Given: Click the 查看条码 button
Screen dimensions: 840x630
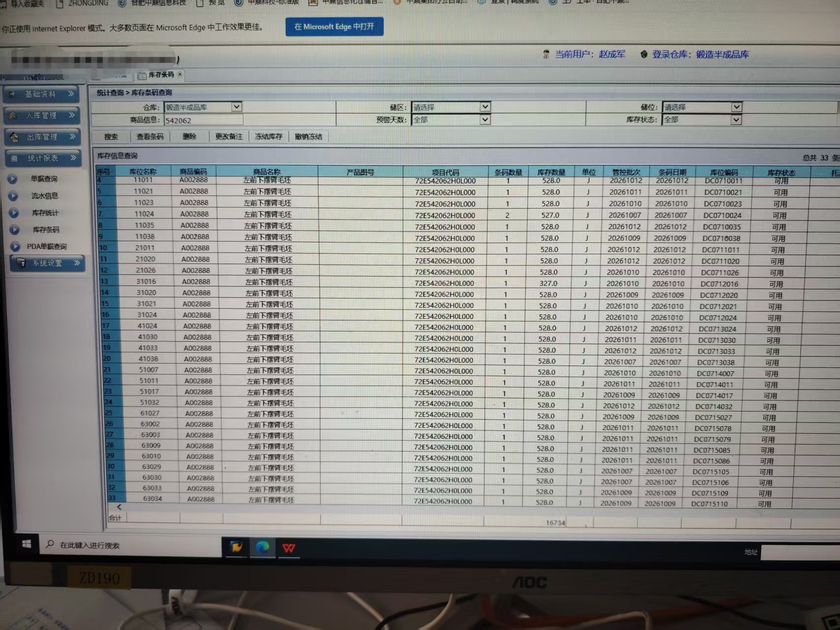Looking at the screenshot, I should pos(150,136).
